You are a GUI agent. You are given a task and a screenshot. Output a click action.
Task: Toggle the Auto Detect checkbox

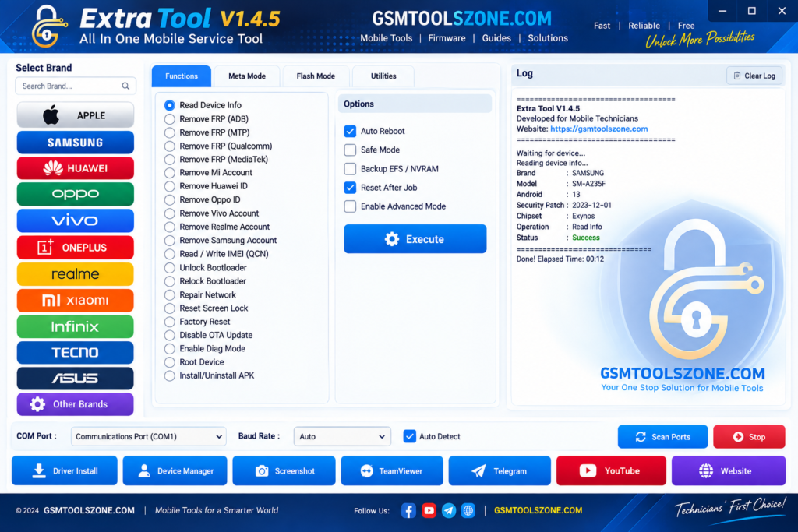coord(410,436)
